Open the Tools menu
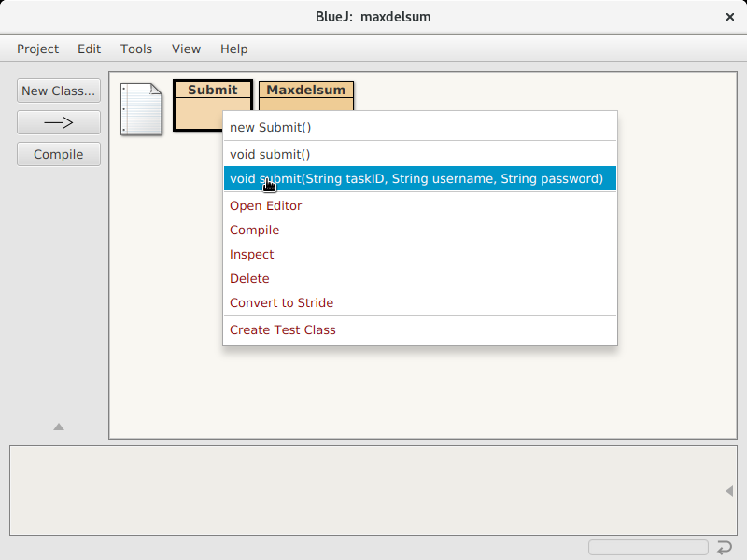This screenshot has height=560, width=747. point(136,49)
